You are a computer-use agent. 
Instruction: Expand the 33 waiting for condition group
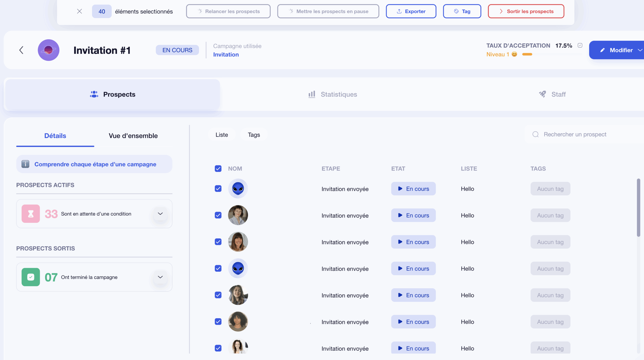160,214
